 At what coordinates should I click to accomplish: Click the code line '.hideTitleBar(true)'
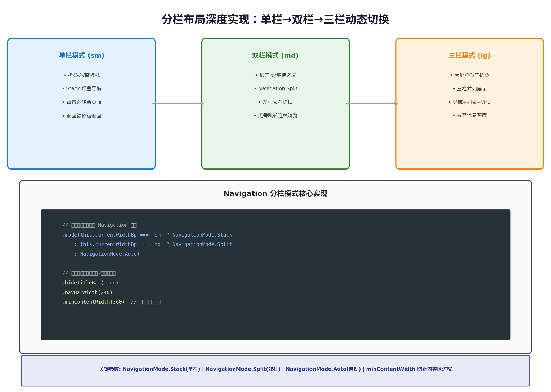coord(90,283)
